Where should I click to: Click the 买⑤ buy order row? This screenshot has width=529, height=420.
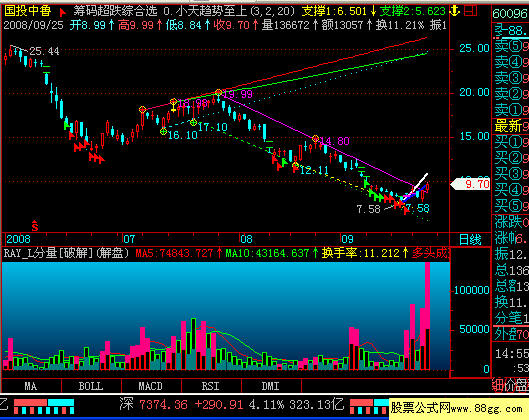point(511,205)
